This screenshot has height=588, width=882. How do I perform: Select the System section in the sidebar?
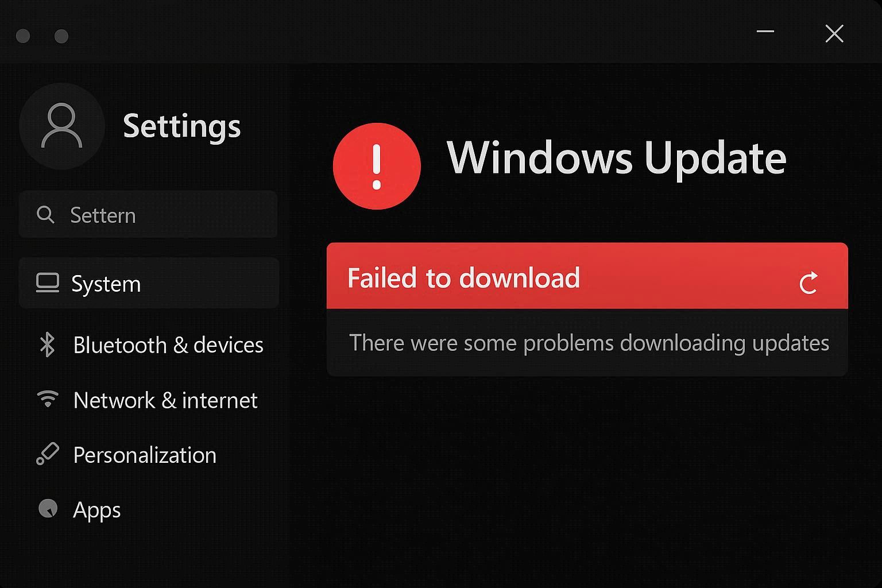pos(106,283)
